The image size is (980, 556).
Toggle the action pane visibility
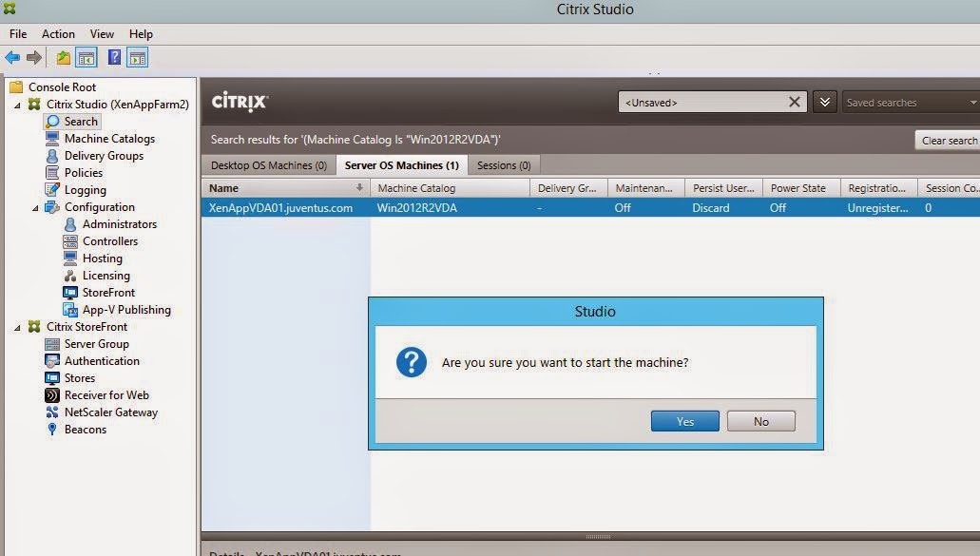pyautogui.click(x=137, y=57)
